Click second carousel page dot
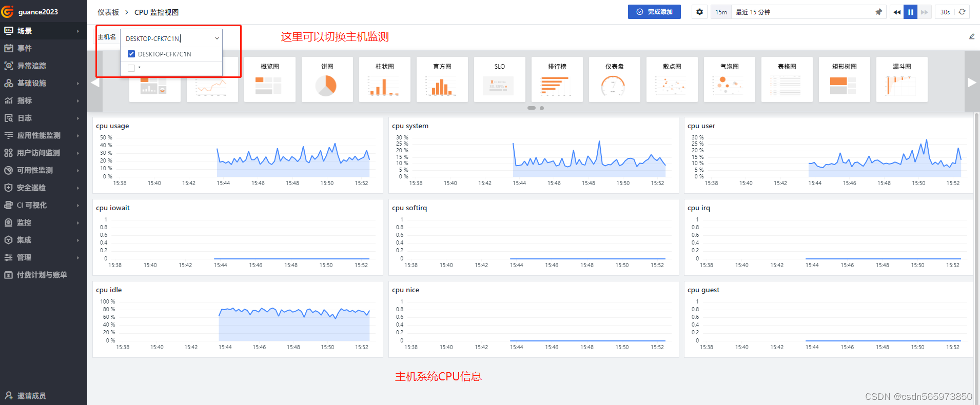 tap(542, 108)
